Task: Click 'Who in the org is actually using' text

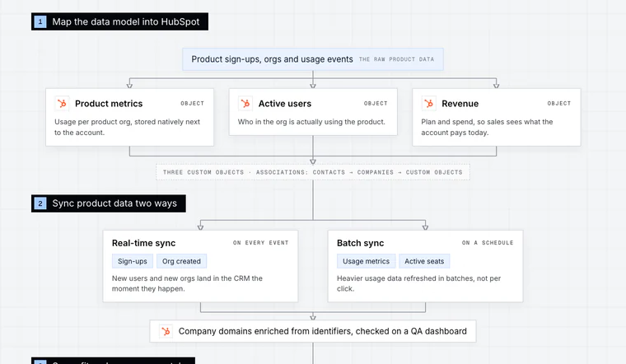Action: [x=311, y=122]
